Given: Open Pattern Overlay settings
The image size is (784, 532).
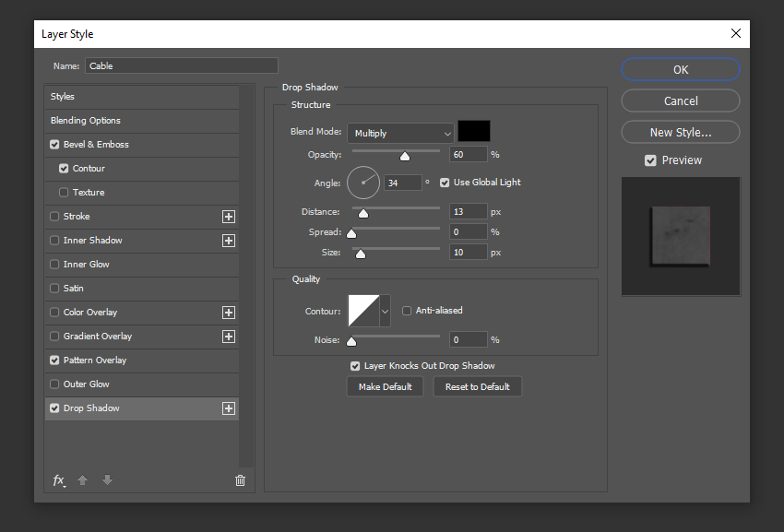Looking at the screenshot, I should coord(95,361).
